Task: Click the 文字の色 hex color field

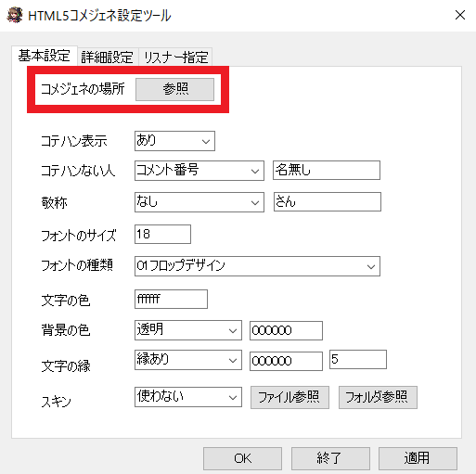Action: (171, 299)
